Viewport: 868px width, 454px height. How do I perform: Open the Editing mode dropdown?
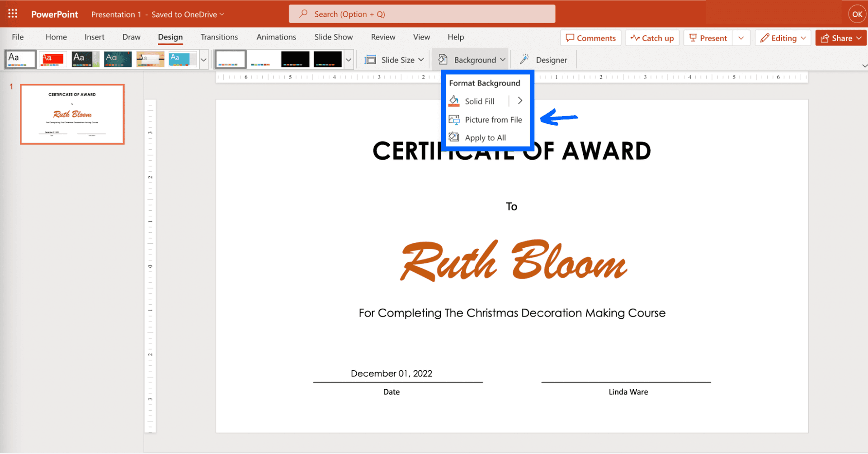(783, 38)
